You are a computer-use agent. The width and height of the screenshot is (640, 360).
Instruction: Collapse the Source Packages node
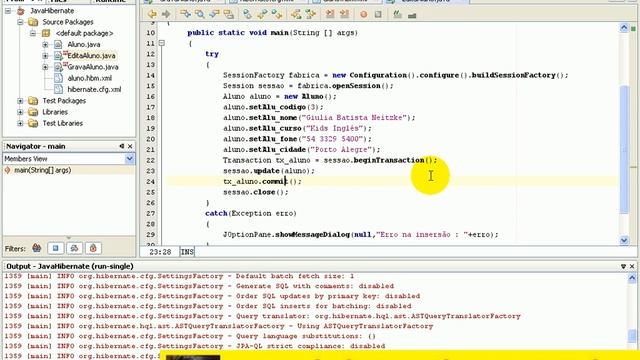tap(20, 22)
